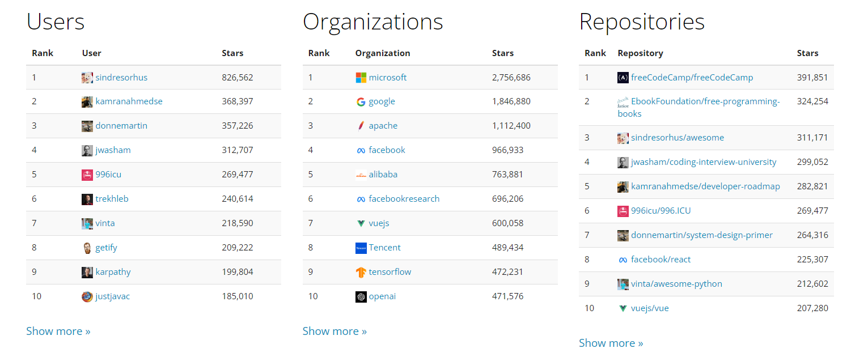
Task: Open vuejs/vue repository link
Action: click(650, 308)
